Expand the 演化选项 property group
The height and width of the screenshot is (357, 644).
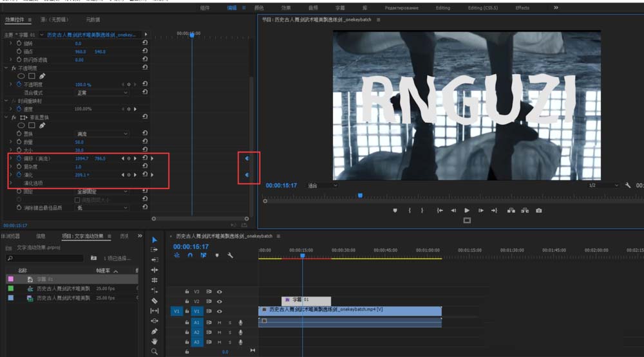click(x=11, y=183)
